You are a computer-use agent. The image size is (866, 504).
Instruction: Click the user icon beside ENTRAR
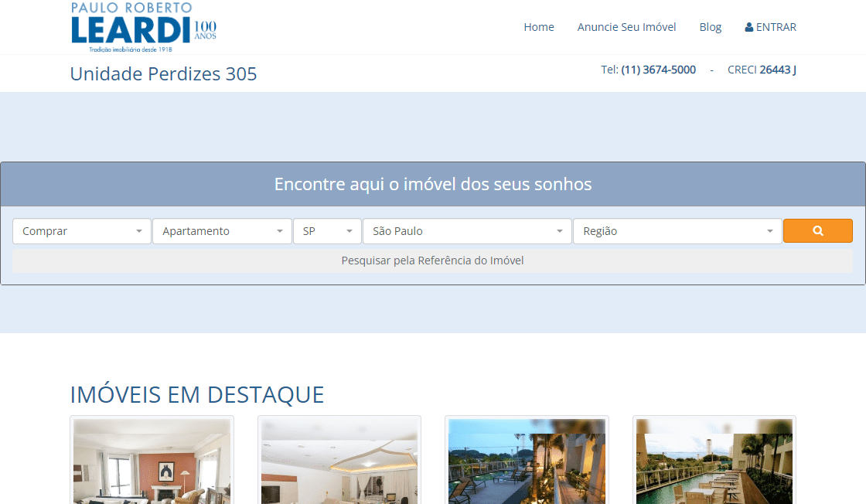click(x=748, y=27)
